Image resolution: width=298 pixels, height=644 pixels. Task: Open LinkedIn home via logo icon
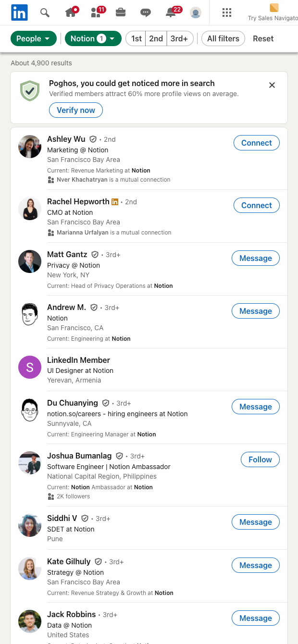coord(19,12)
